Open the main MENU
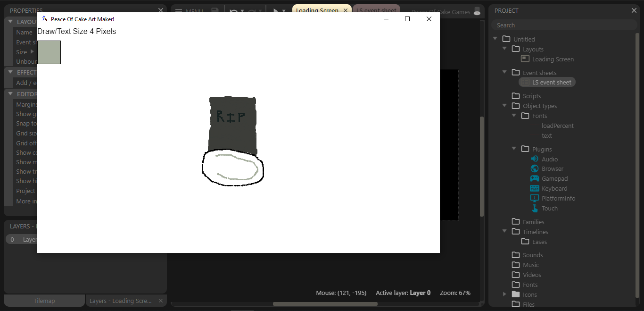 coord(189,11)
